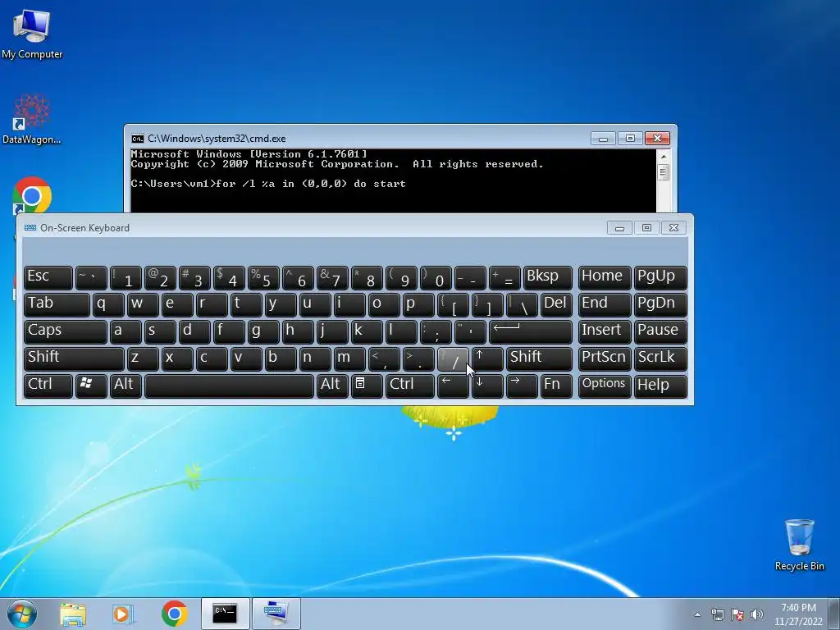Launch Windows Media Player from the taskbar
Screen dimensions: 840x630
(123, 614)
